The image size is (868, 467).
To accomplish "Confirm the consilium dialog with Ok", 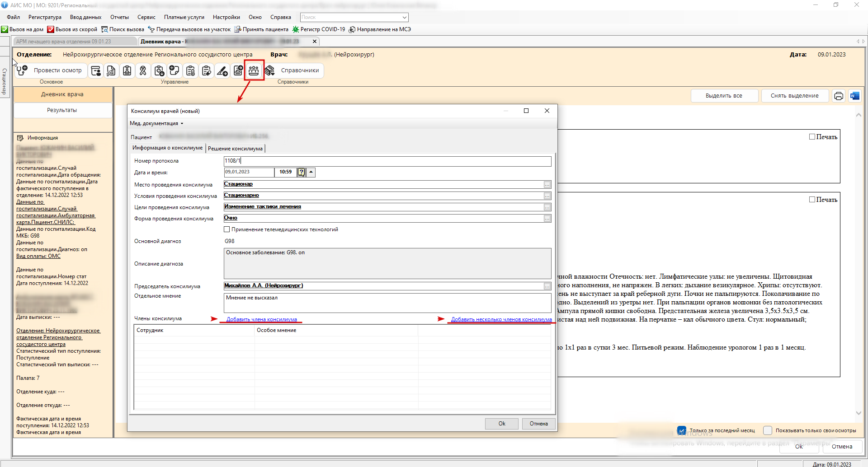I will (x=502, y=424).
